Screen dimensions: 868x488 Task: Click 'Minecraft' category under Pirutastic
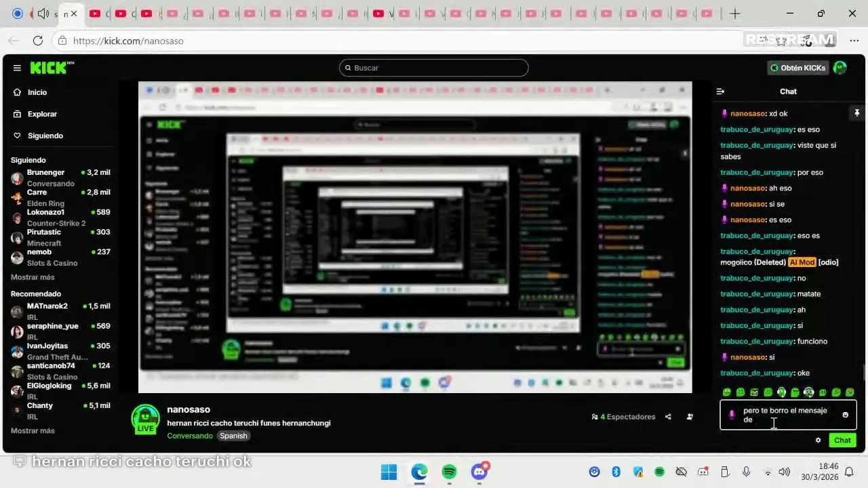[x=44, y=243]
